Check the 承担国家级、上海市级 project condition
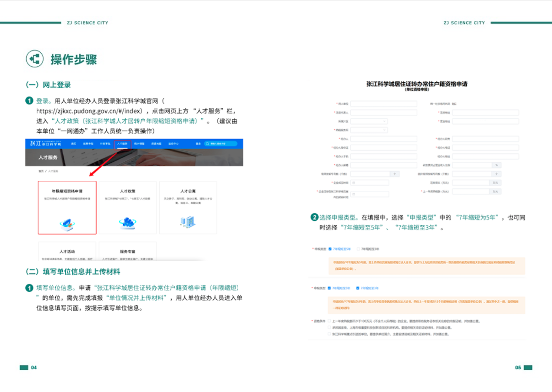 [329, 328]
